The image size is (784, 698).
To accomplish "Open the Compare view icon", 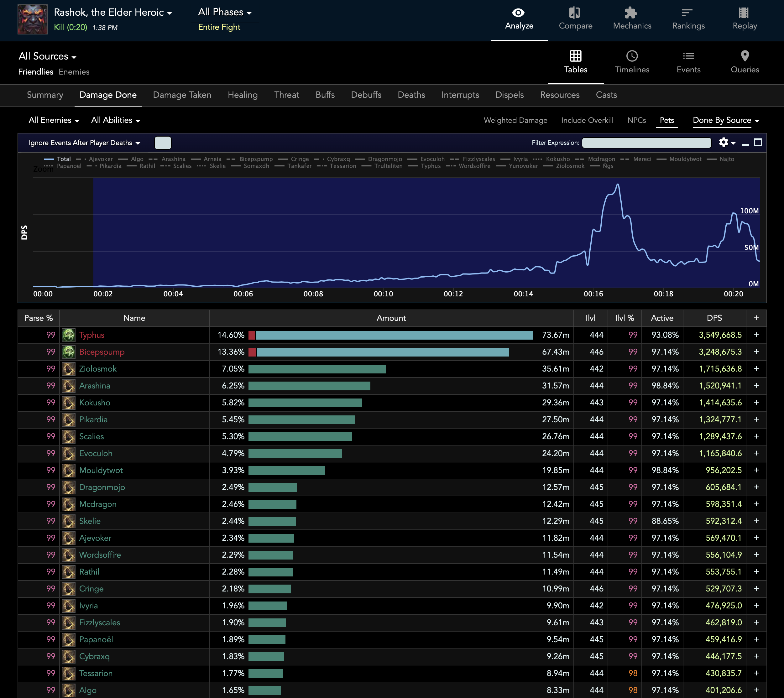I will (575, 13).
